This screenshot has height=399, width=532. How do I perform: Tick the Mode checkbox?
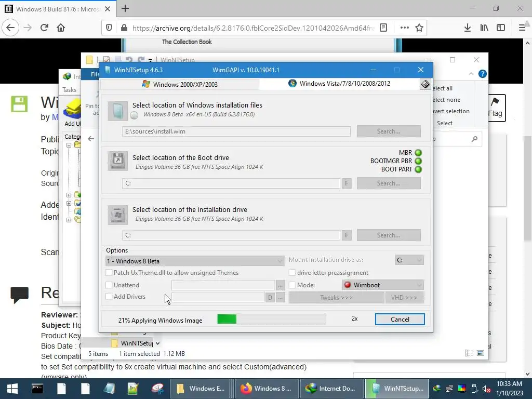click(292, 285)
